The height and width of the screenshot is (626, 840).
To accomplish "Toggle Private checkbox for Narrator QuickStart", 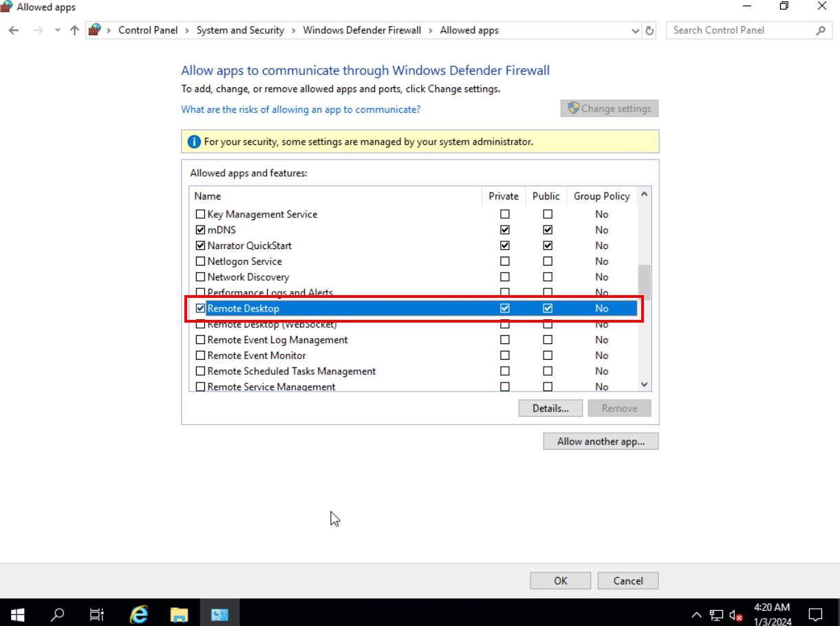I will point(505,246).
